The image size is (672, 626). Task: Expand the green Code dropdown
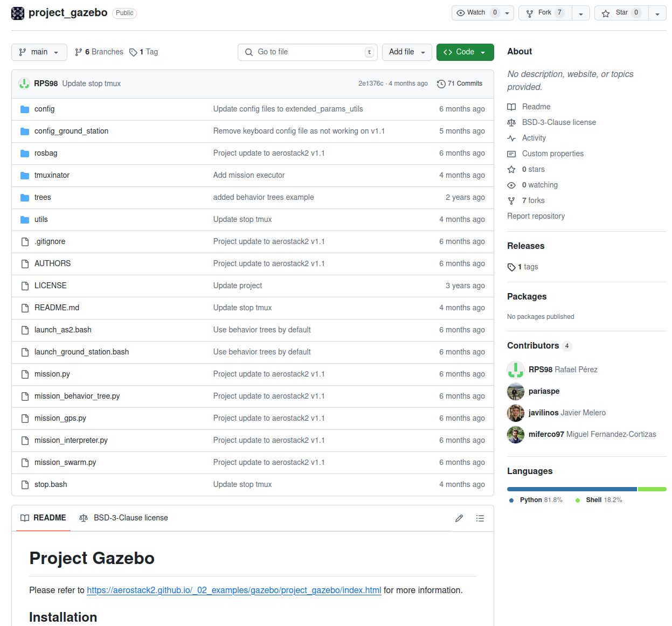(x=465, y=52)
